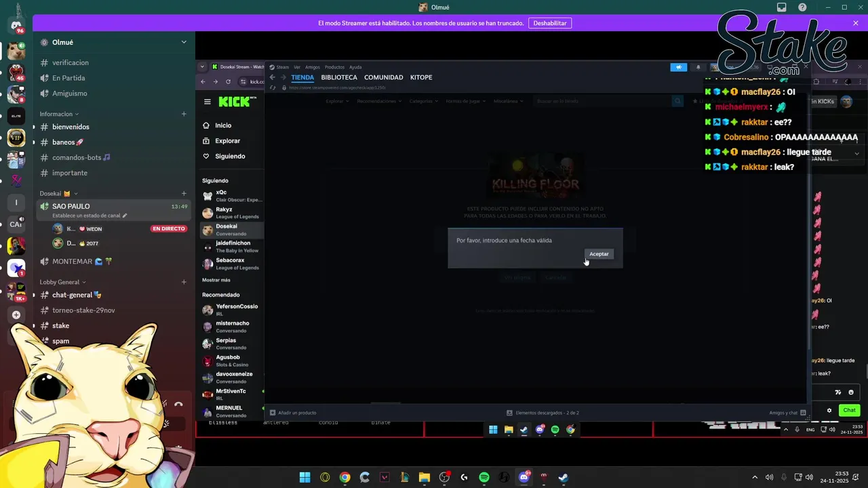The image size is (868, 488).
Task: Open Steam from the Windows taskbar
Action: coord(564,477)
